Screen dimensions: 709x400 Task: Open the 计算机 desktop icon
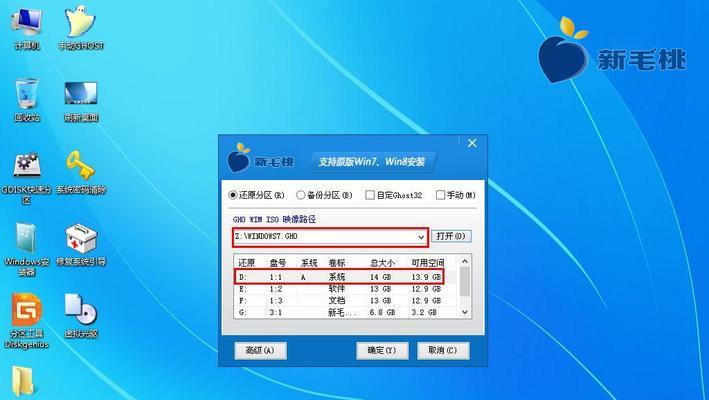26,27
